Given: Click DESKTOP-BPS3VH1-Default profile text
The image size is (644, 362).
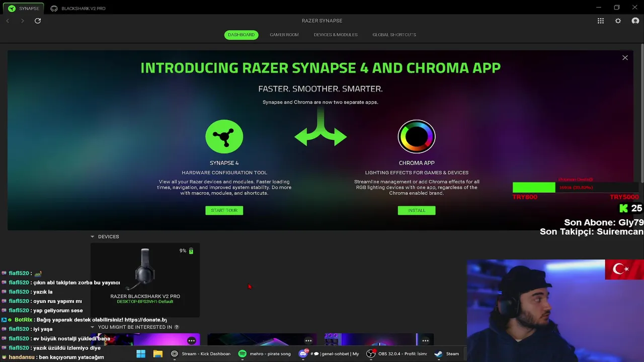Looking at the screenshot, I should point(145,302).
